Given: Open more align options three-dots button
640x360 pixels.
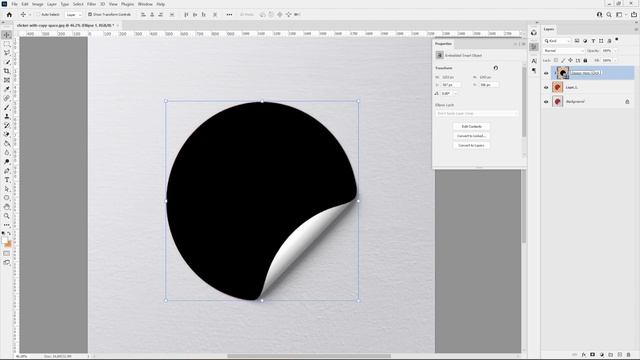Looking at the screenshot, I should [229, 14].
